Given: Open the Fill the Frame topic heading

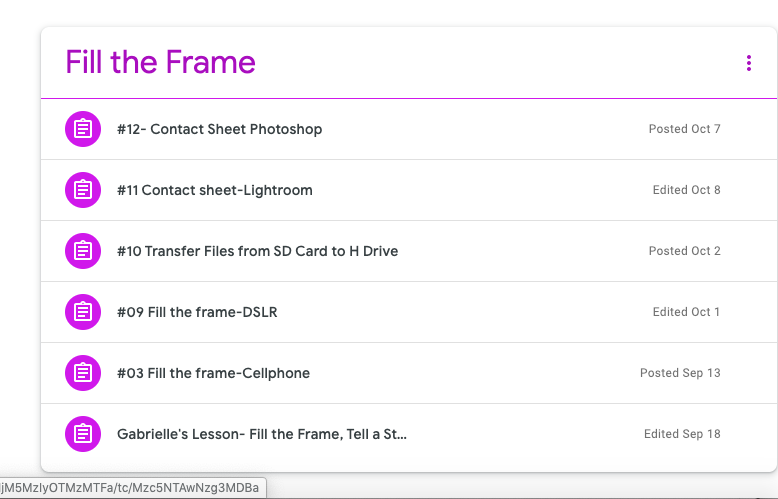Looking at the screenshot, I should [x=161, y=63].
